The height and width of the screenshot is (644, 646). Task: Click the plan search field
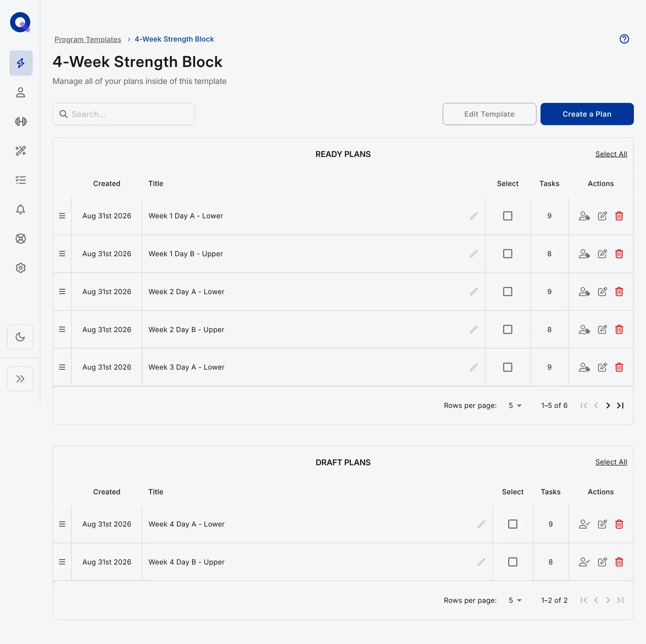pyautogui.click(x=124, y=114)
